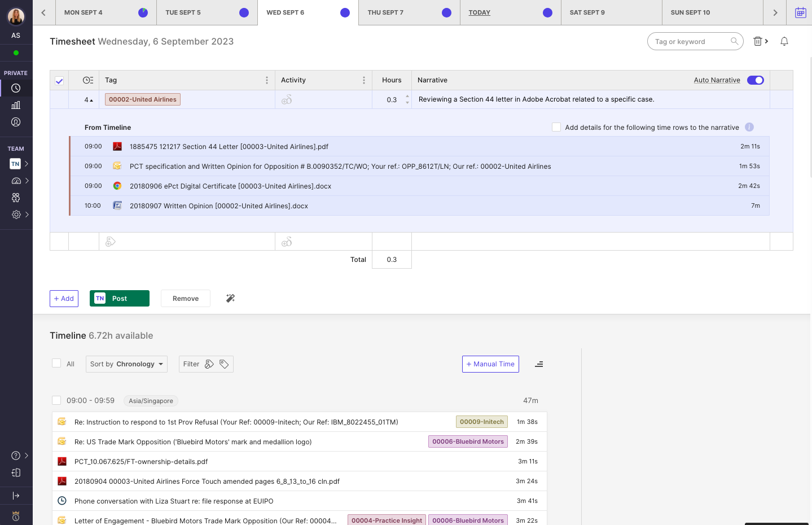Open the Sort by Chronology dropdown
812x525 pixels.
(x=126, y=364)
